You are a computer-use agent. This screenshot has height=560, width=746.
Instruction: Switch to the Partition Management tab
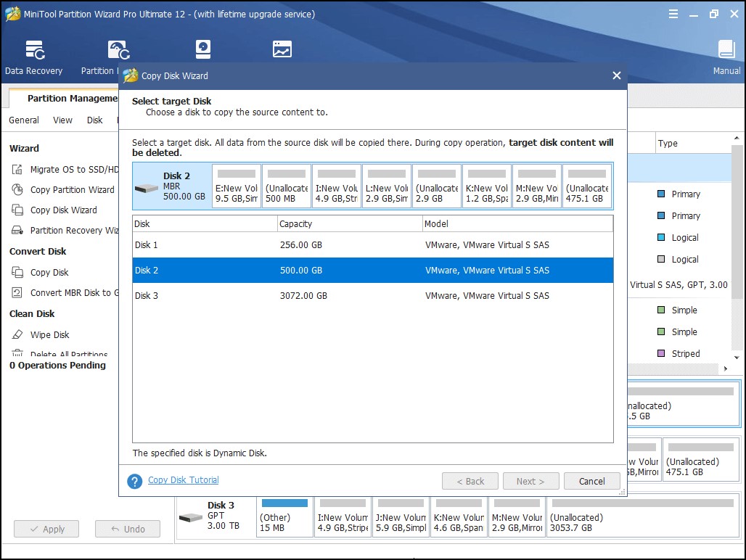pos(73,98)
